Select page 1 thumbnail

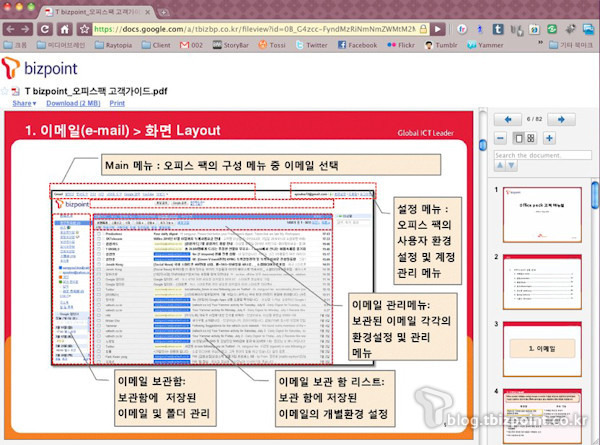542,215
